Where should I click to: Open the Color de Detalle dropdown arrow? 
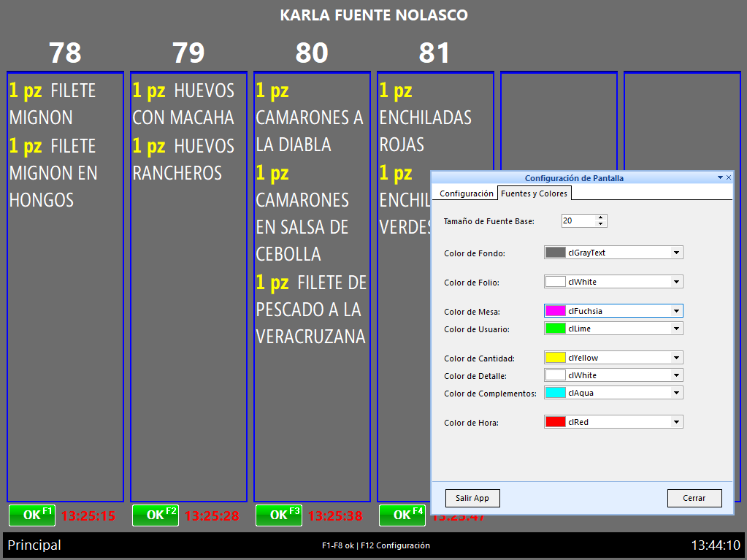pos(677,375)
